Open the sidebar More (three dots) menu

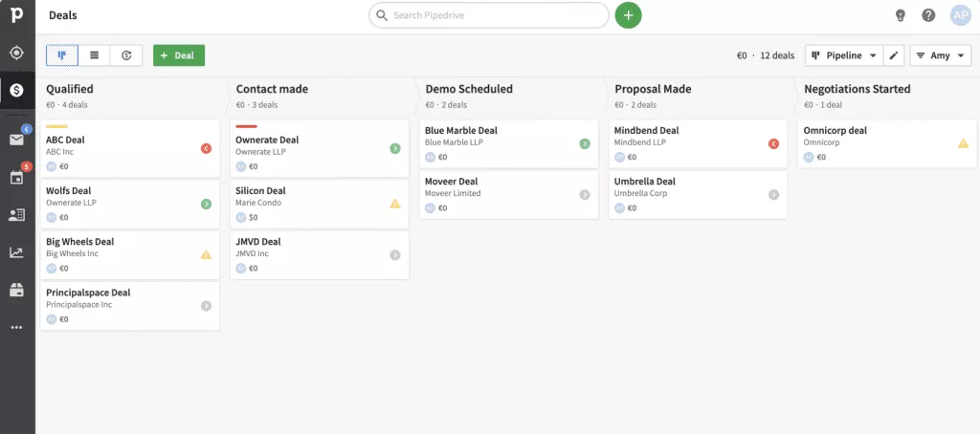(x=16, y=327)
